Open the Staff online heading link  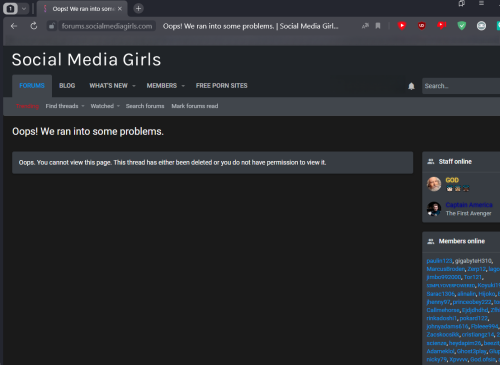(455, 162)
